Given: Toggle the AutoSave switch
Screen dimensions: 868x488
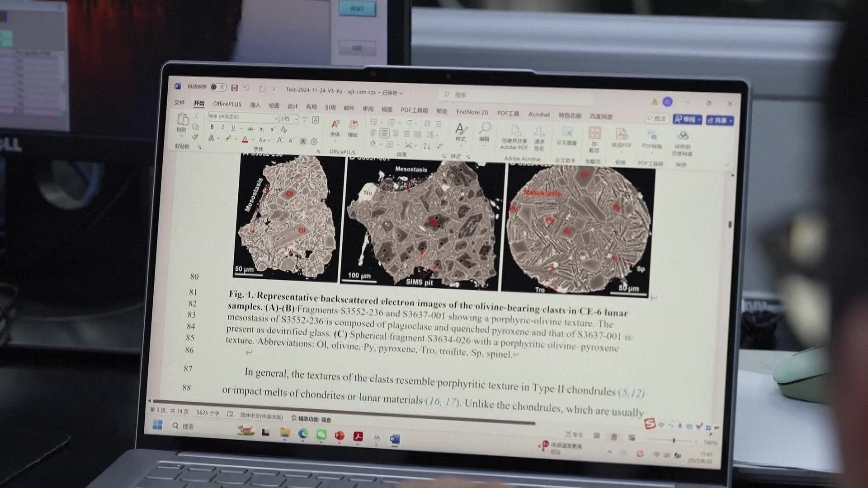Looking at the screenshot, I should [x=217, y=87].
